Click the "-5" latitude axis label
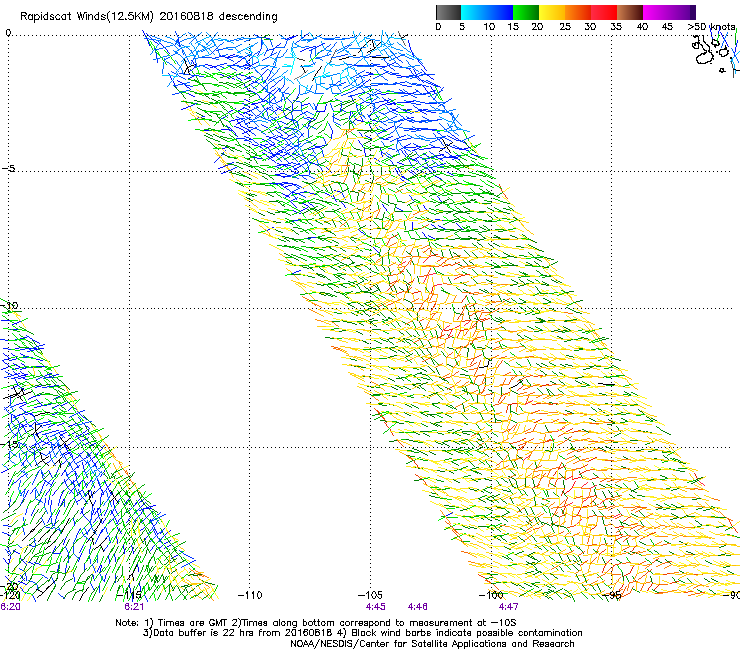 (x=8, y=168)
